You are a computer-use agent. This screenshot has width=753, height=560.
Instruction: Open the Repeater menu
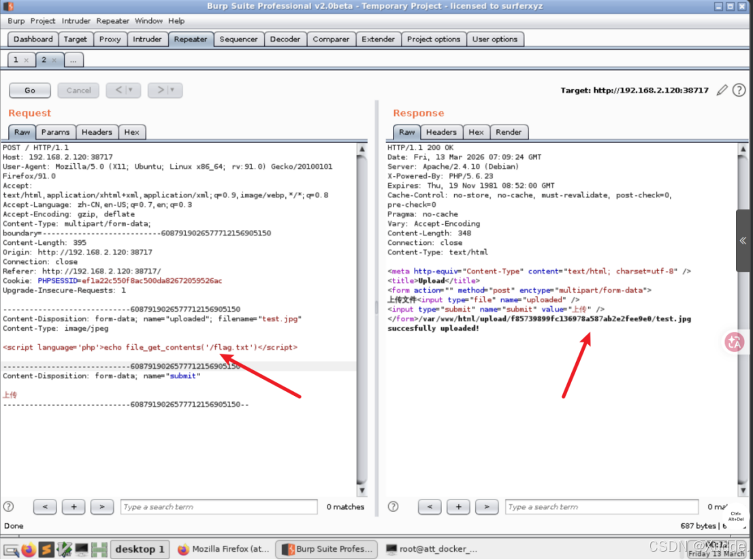point(112,21)
